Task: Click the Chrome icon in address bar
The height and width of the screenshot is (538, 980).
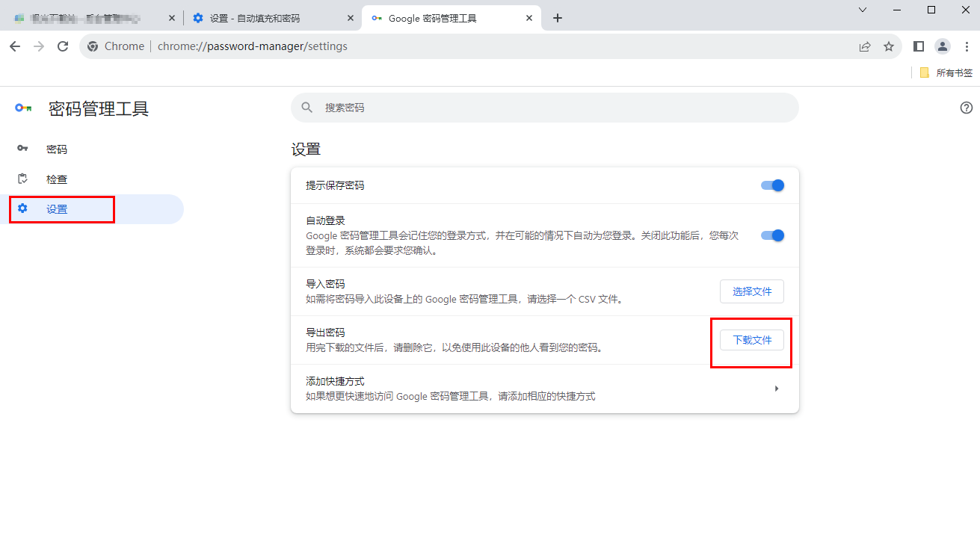Action: [x=93, y=46]
